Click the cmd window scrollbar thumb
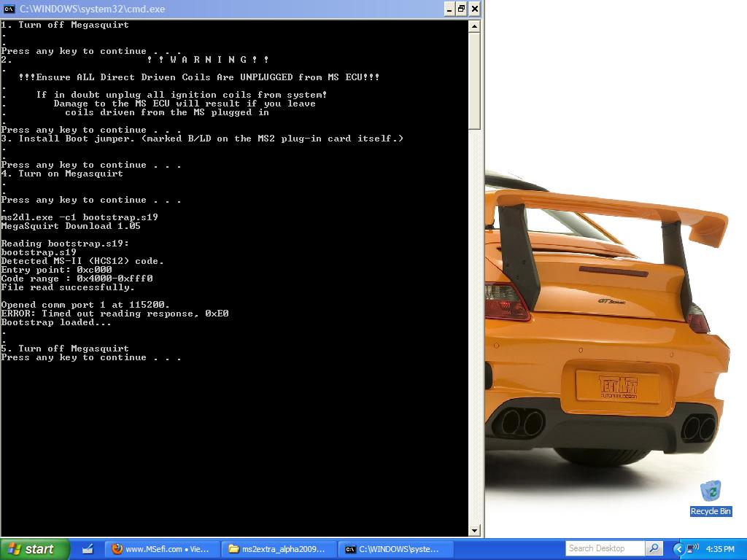 [474, 81]
